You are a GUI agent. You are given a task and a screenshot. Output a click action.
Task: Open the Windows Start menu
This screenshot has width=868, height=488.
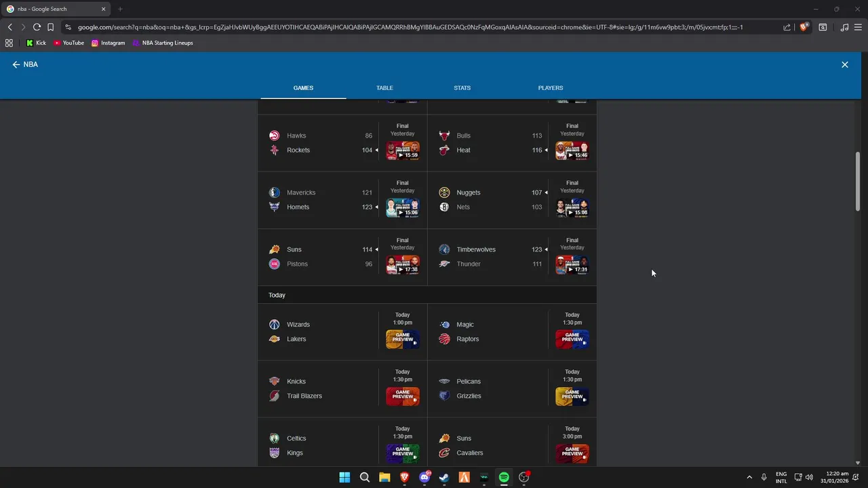tap(344, 477)
